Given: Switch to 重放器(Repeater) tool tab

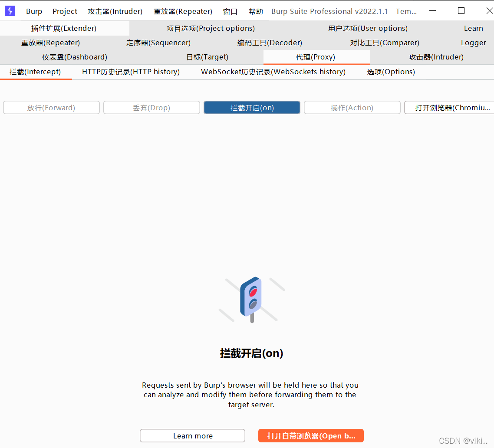Looking at the screenshot, I should click(x=50, y=43).
